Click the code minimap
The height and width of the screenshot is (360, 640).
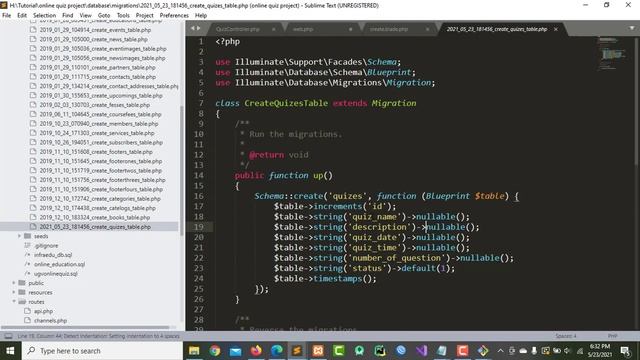[x=611, y=53]
